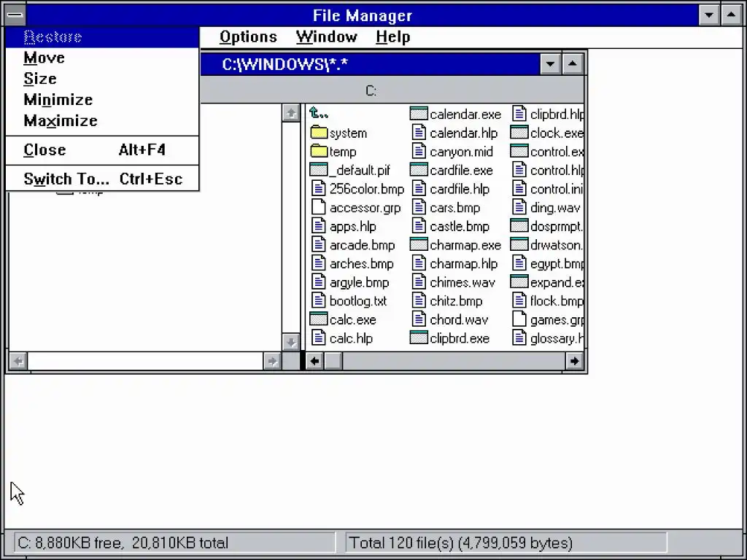
Task: Click the Total 120 file(s) status text
Action: pos(461,542)
